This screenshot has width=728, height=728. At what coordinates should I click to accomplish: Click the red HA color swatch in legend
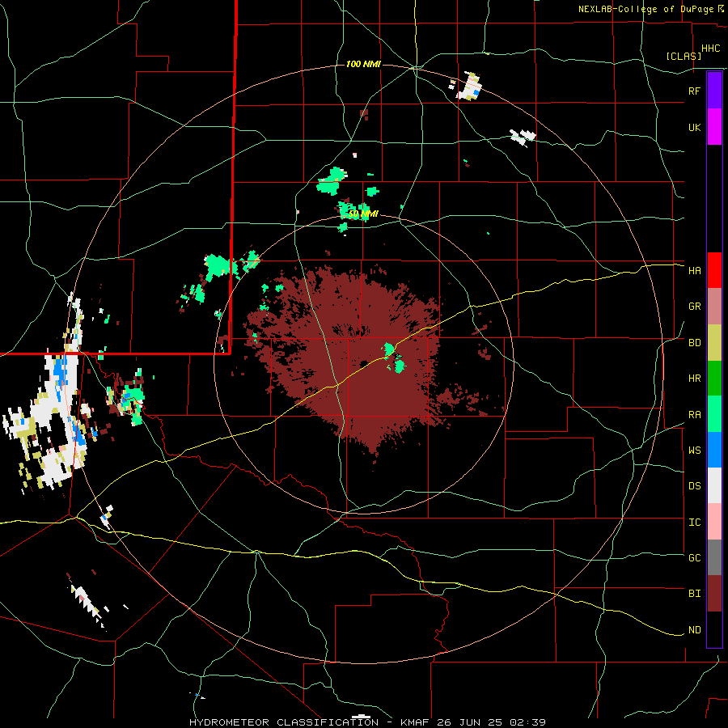(x=714, y=270)
